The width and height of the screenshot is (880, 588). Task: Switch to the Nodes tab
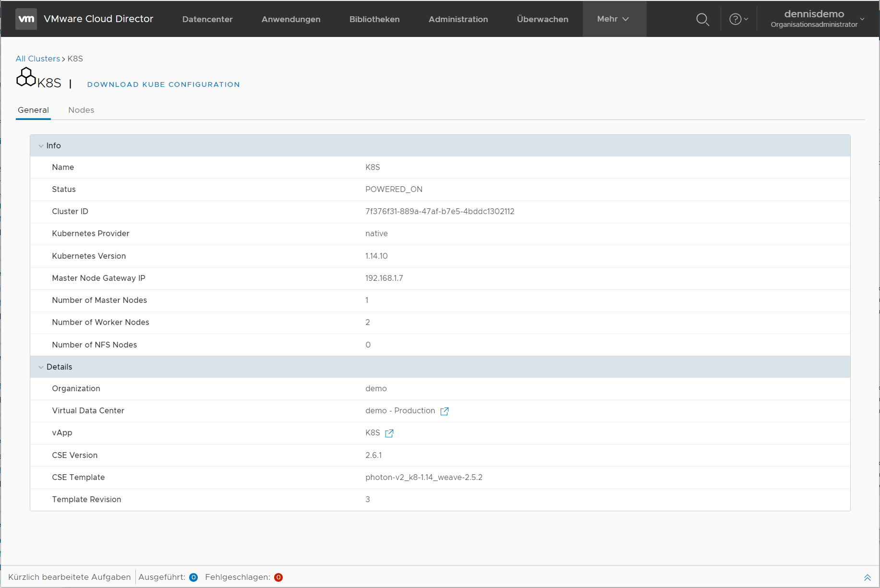click(81, 110)
